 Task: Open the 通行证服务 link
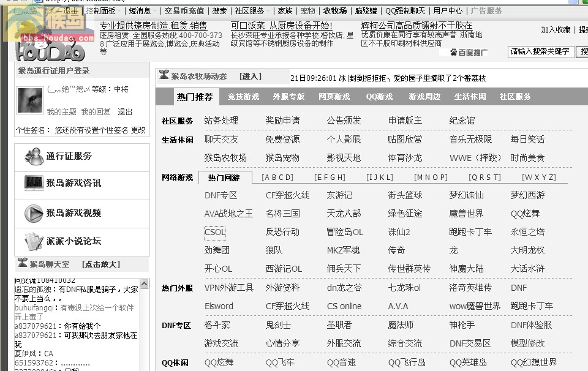click(69, 156)
